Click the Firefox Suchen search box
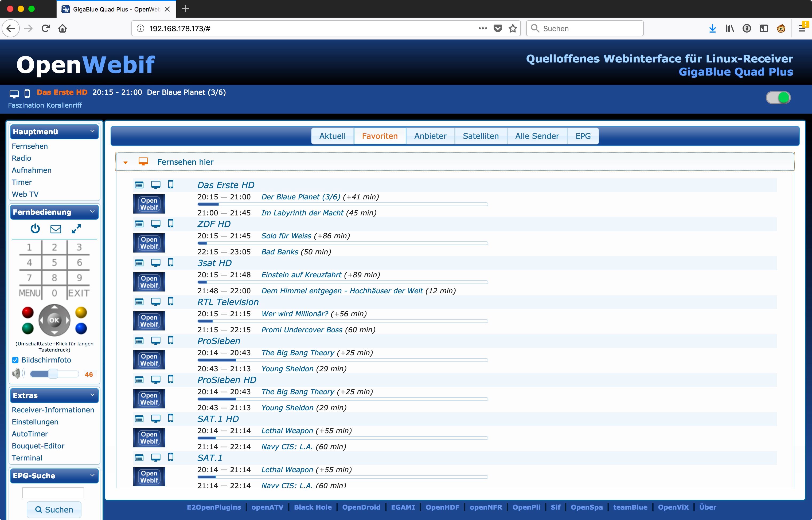Image resolution: width=812 pixels, height=520 pixels. [x=585, y=28]
